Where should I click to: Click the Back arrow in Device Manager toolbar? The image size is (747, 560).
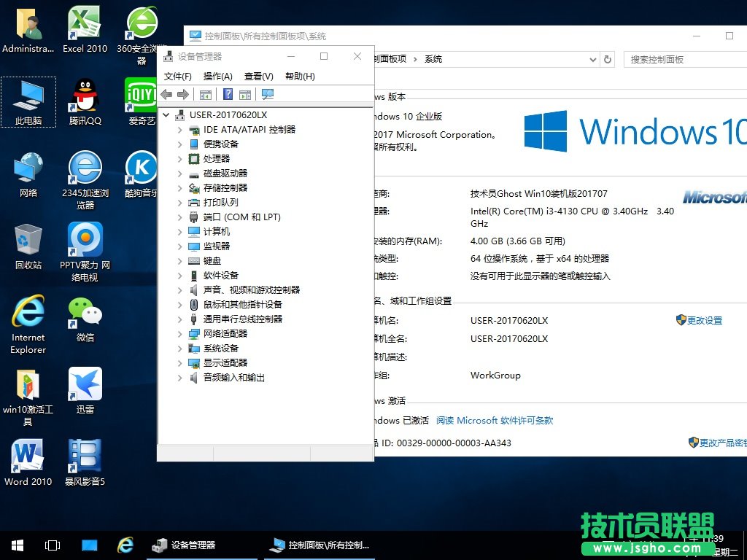[x=166, y=94]
